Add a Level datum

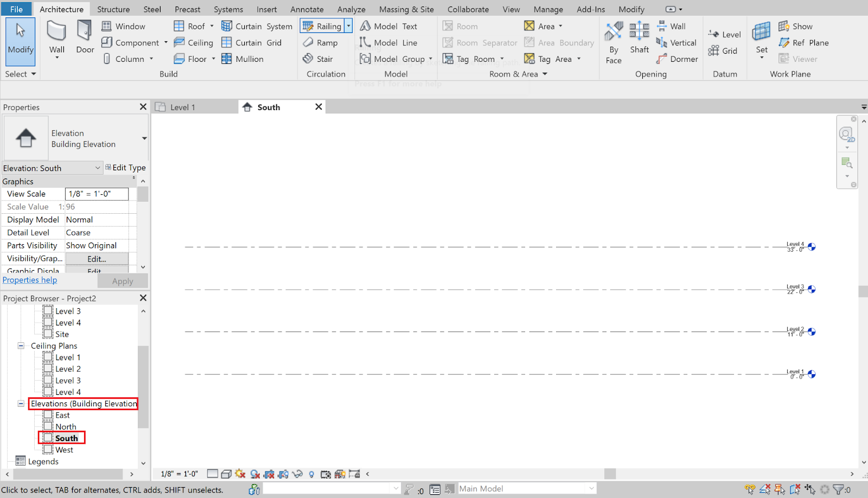tap(724, 34)
